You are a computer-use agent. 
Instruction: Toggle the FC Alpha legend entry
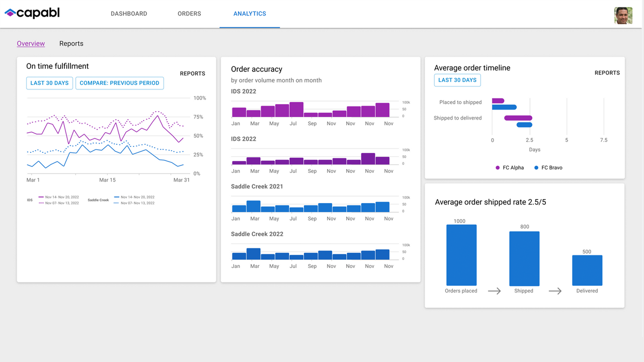[509, 167]
